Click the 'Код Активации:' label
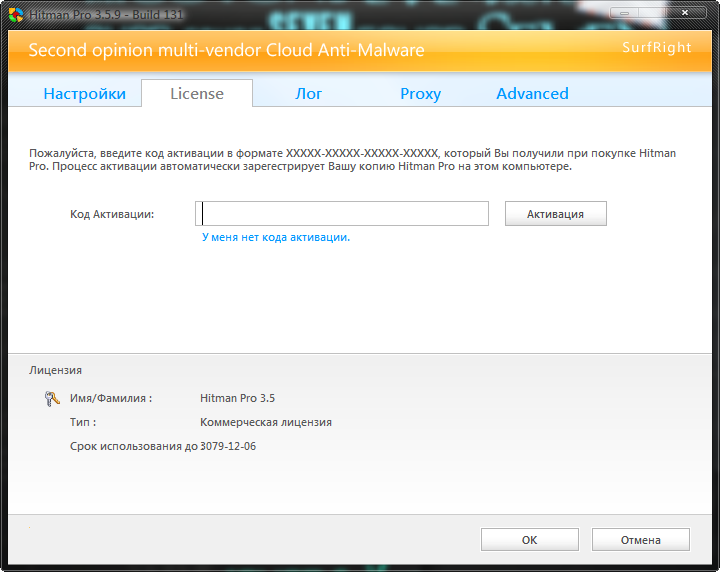 pos(112,214)
